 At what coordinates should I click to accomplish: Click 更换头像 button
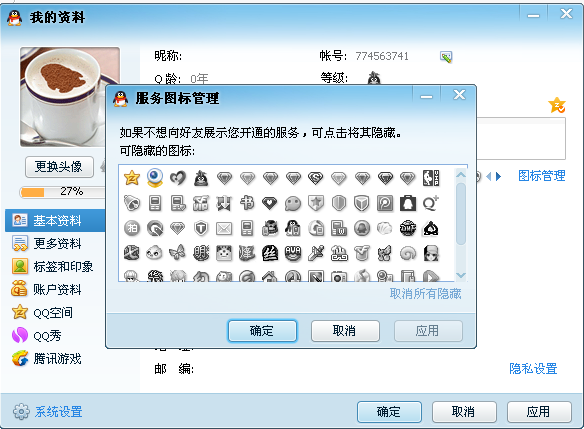(x=59, y=166)
